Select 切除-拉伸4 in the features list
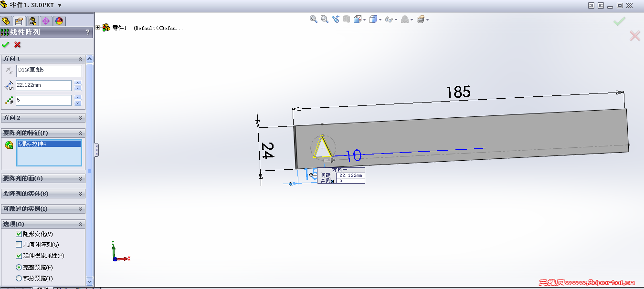Viewport: 644px width, 289px height. [x=49, y=144]
